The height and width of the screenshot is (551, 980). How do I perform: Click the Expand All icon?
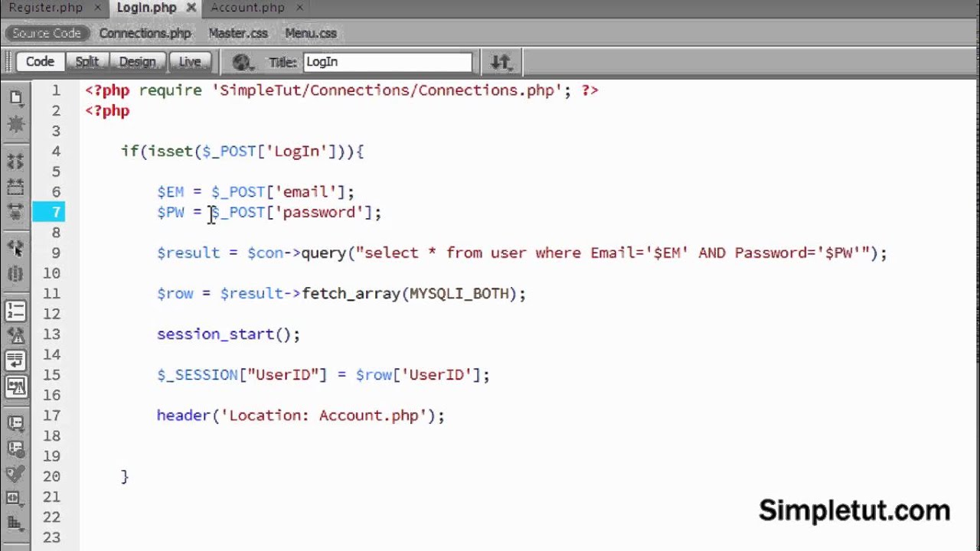tap(16, 212)
